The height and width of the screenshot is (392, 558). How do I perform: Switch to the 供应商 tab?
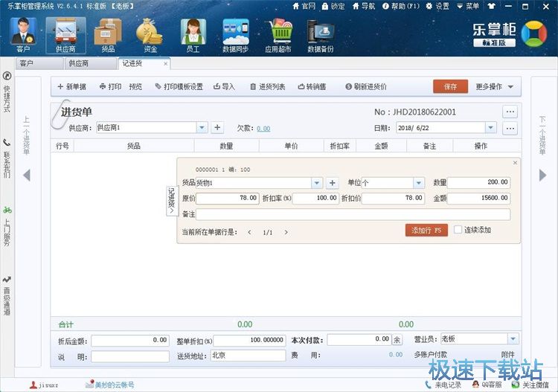pyautogui.click(x=90, y=63)
